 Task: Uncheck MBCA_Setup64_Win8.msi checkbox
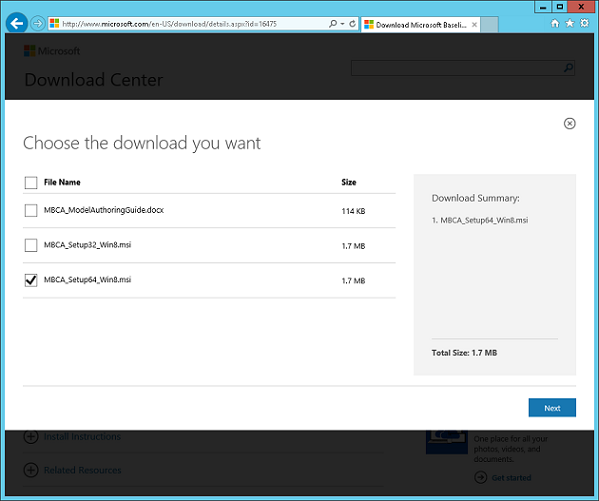tap(31, 280)
